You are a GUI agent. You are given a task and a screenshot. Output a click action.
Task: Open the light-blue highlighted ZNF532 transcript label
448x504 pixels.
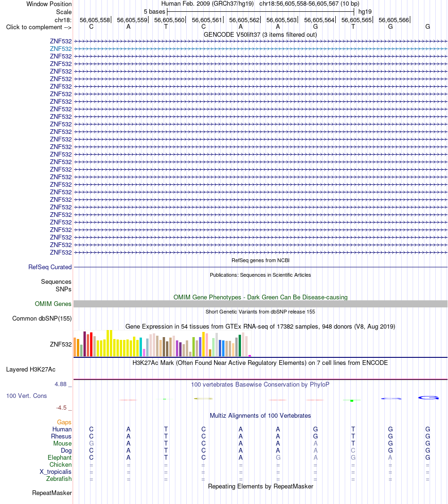61,49
